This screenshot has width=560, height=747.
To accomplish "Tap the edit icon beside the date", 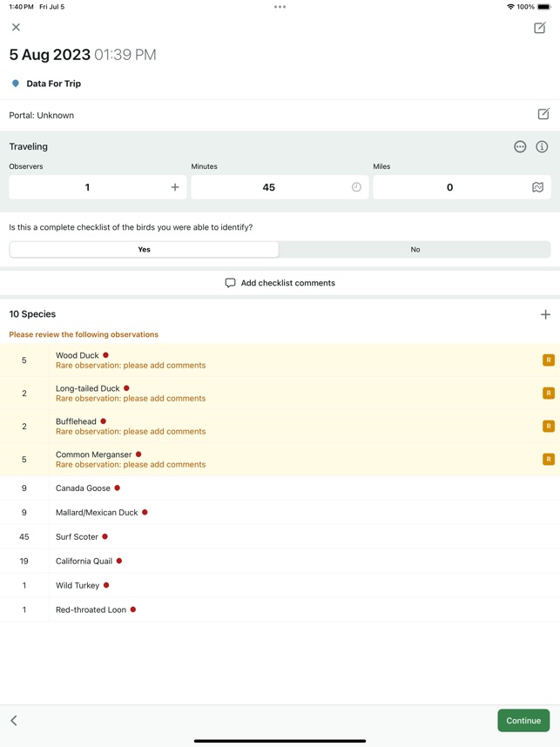I will tap(540, 28).
